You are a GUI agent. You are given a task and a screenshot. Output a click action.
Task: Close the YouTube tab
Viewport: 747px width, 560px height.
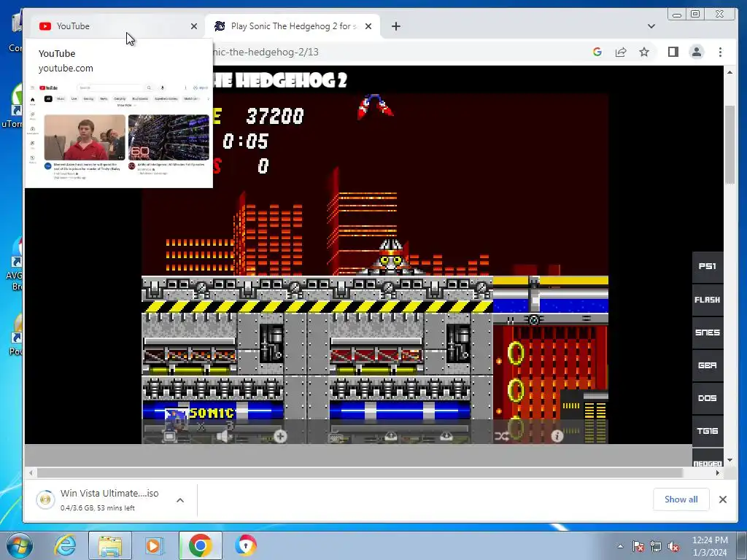[x=194, y=26]
